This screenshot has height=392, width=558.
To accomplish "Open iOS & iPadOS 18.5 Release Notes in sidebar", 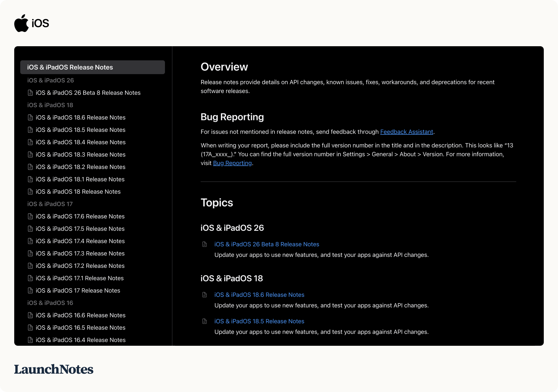I will [81, 130].
